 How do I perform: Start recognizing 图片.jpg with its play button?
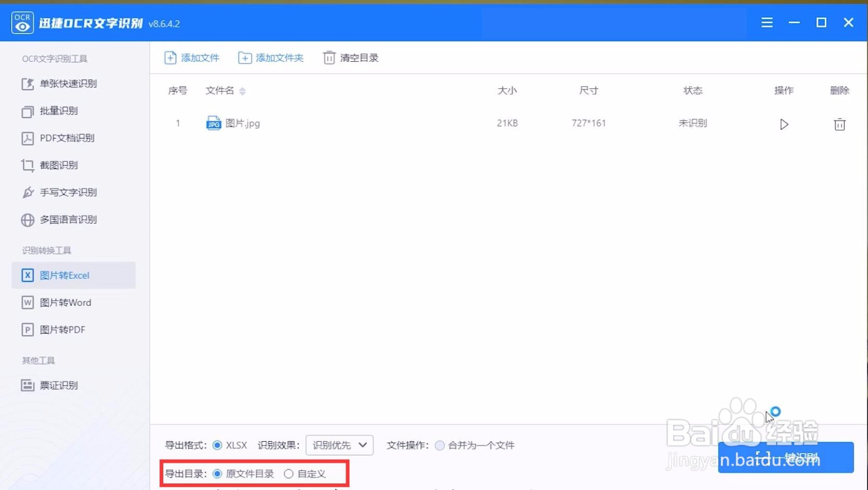(783, 124)
